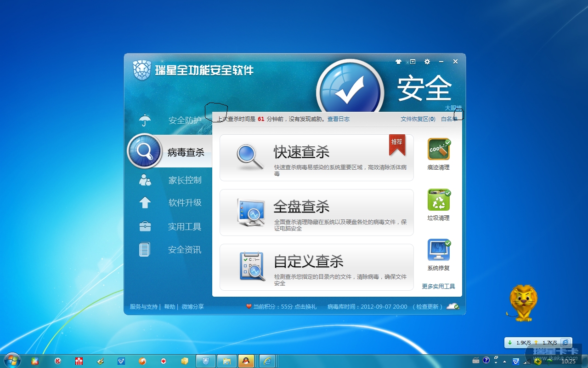Launch Internet Explorer from the taskbar
This screenshot has height=368, width=588.
(268, 361)
